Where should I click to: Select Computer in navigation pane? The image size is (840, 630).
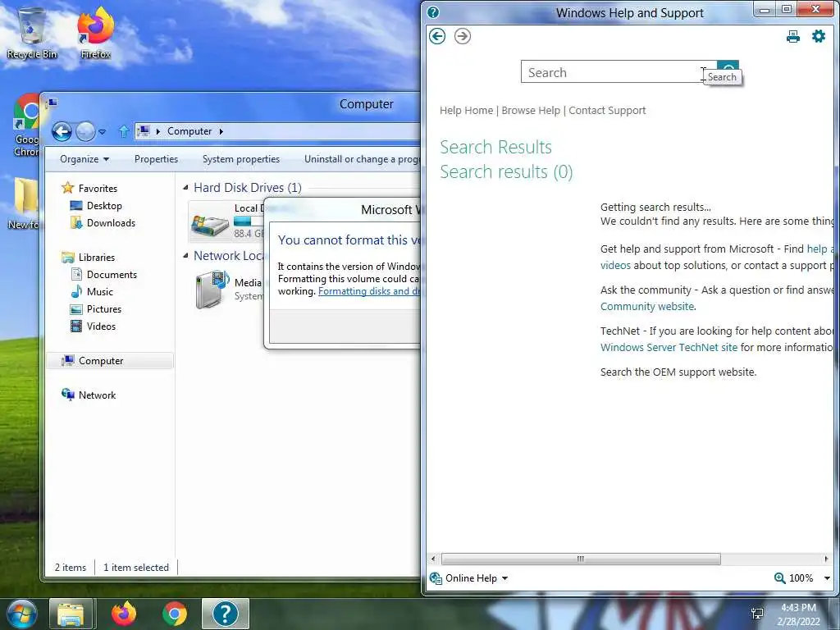tap(101, 361)
